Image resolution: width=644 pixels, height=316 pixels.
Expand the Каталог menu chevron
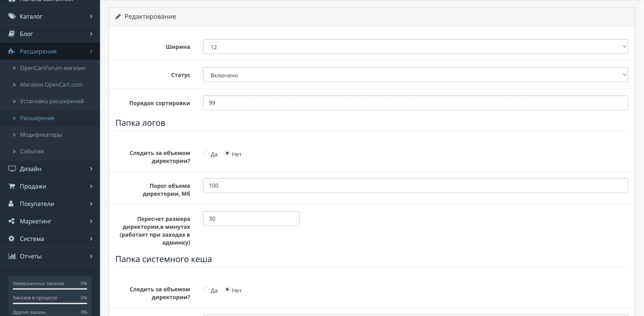pyautogui.click(x=91, y=17)
